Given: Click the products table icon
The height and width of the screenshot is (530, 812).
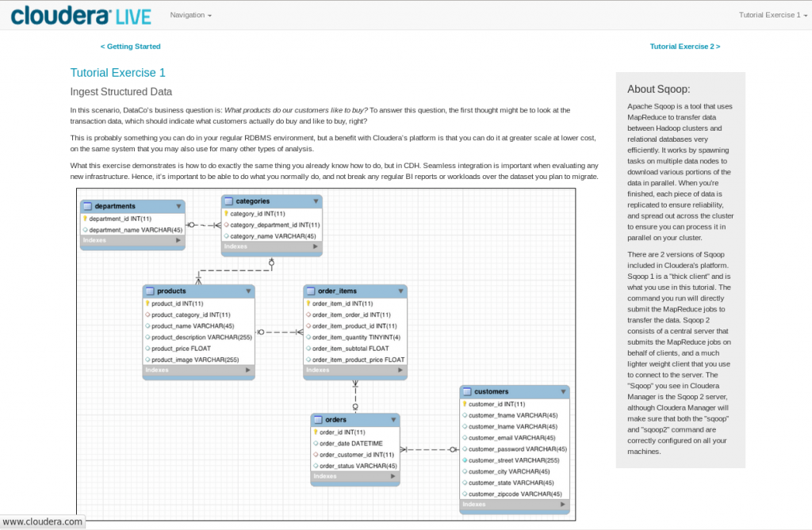Looking at the screenshot, I should pyautogui.click(x=150, y=291).
